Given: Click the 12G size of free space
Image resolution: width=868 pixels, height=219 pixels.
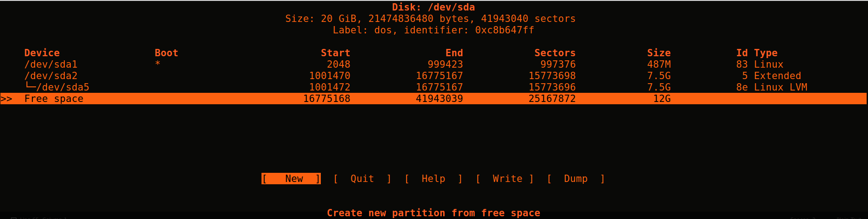Looking at the screenshot, I should point(661,99).
